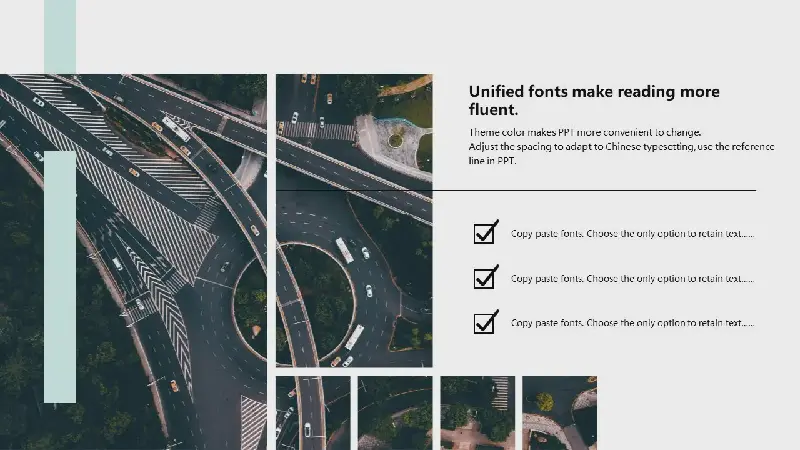The height and width of the screenshot is (450, 800).
Task: Select the 'Adjust the spacing' paragraph text
Action: (620, 153)
